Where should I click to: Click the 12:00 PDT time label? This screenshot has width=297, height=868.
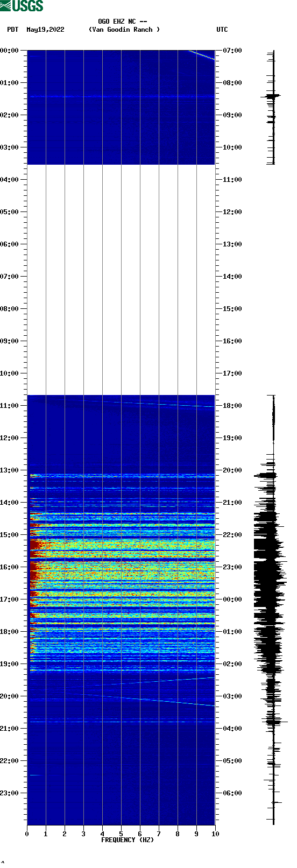pyautogui.click(x=10, y=438)
